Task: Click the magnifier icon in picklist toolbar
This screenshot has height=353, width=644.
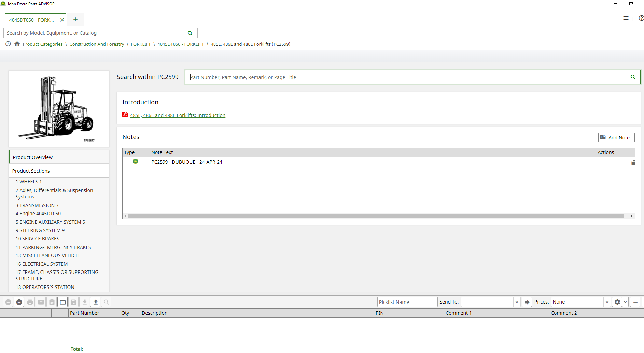Action: 107,302
